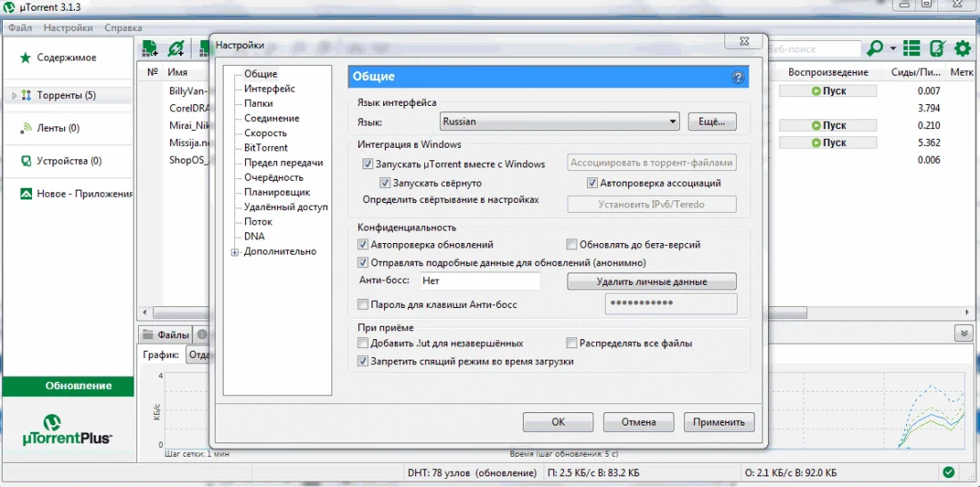Click the Устройства device icon

26,161
